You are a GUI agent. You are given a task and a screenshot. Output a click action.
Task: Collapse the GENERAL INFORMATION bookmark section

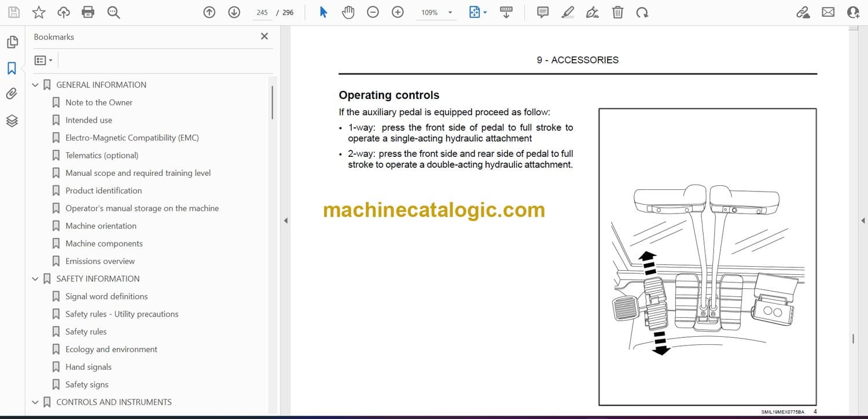click(35, 85)
